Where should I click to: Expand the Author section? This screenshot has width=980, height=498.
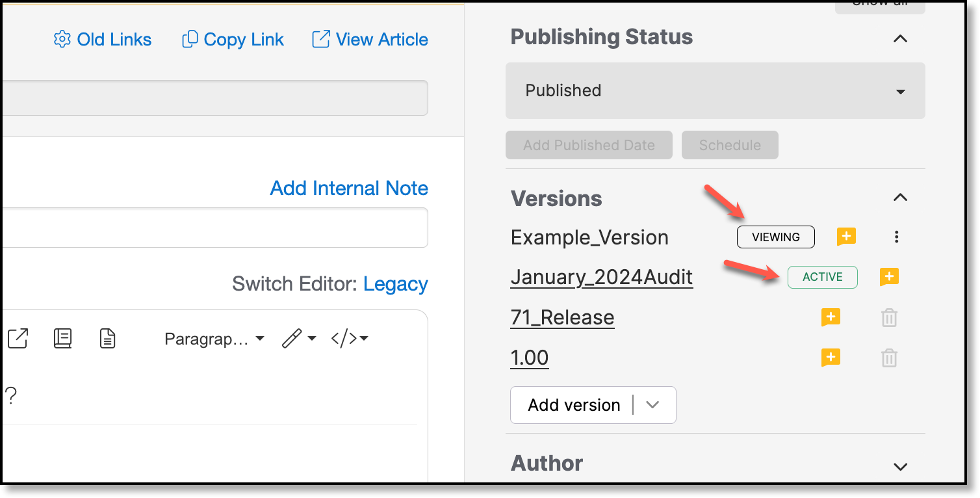pyautogui.click(x=900, y=466)
